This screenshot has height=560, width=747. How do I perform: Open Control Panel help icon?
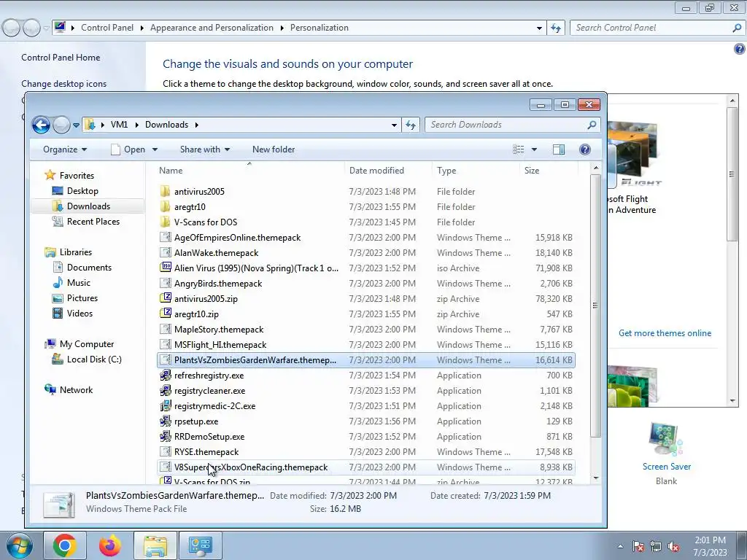click(x=740, y=49)
